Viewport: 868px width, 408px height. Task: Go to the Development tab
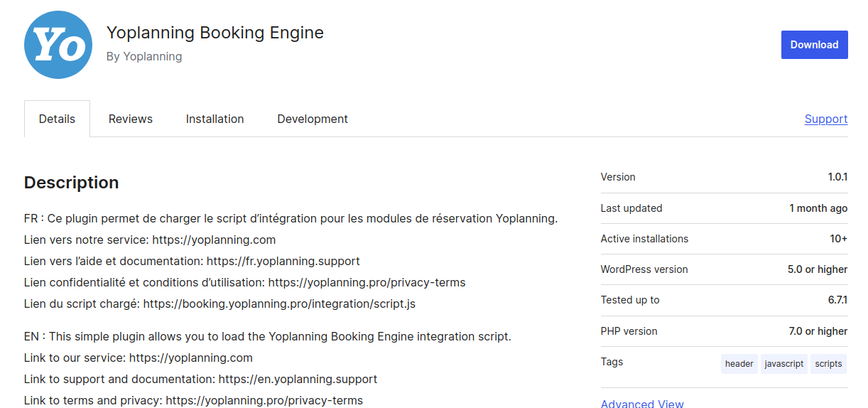click(x=313, y=119)
